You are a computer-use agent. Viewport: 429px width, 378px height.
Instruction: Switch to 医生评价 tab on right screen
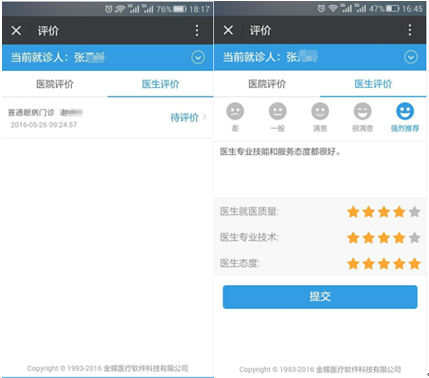[x=373, y=84]
